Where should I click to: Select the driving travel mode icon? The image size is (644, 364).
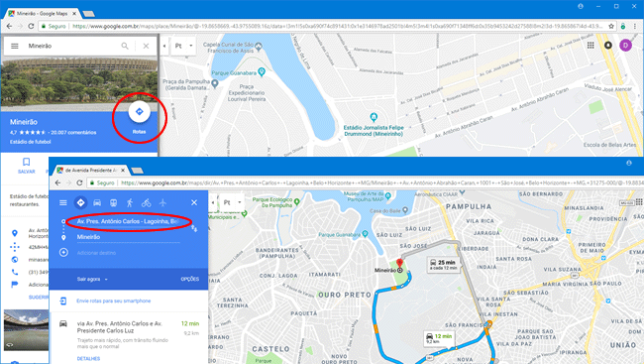(x=97, y=202)
